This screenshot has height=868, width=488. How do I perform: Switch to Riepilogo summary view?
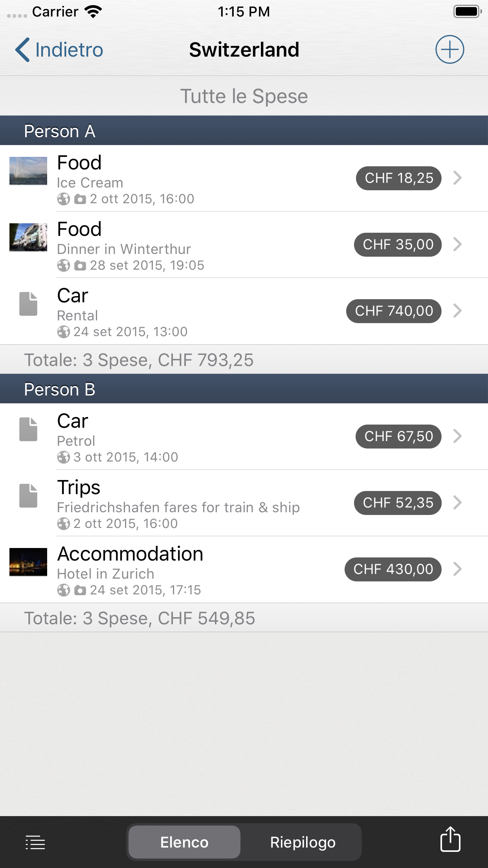tap(303, 842)
